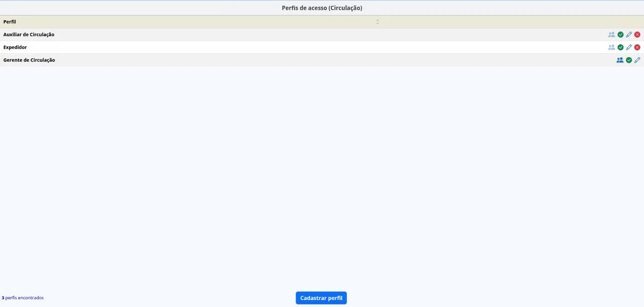Sort the Perfil column using sort arrows

coord(378,22)
